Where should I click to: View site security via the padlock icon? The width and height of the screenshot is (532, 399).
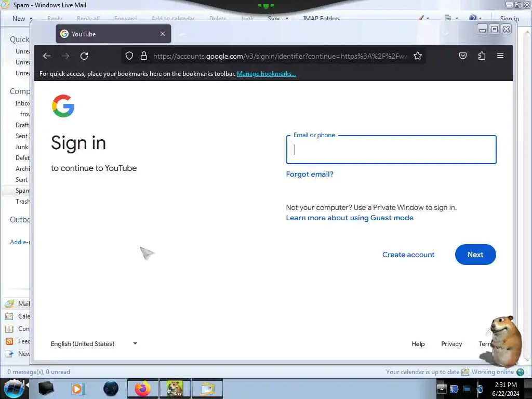pyautogui.click(x=144, y=56)
